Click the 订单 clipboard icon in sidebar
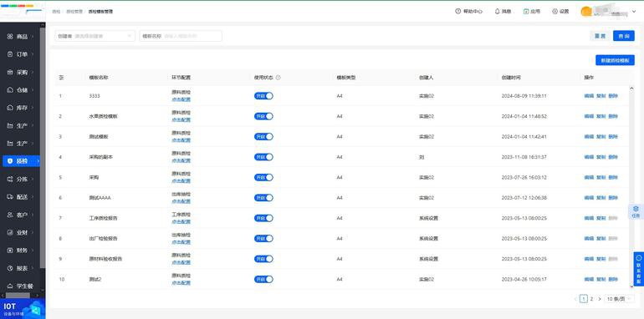This screenshot has width=644, height=319. tap(10, 54)
